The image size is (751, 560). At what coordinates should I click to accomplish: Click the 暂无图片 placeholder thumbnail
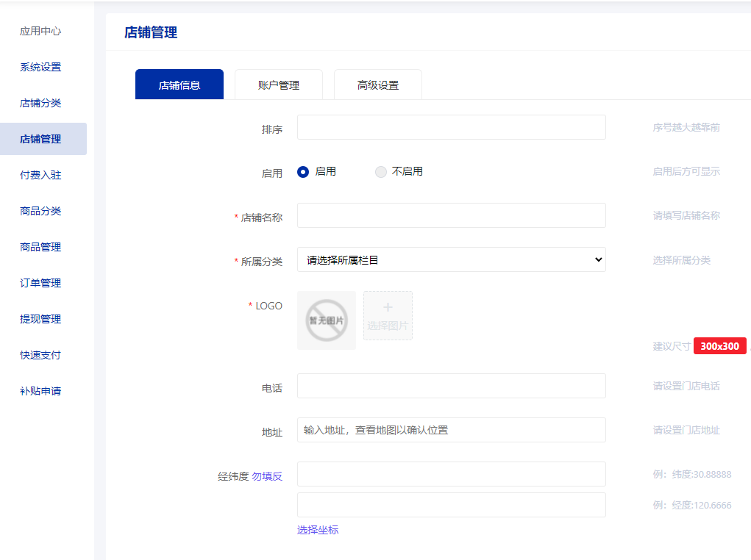326,320
